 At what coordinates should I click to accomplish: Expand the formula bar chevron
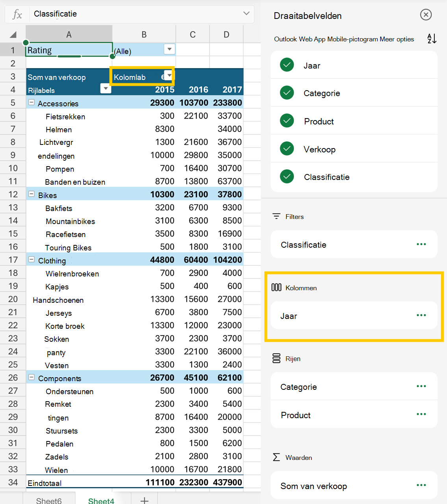pyautogui.click(x=247, y=13)
